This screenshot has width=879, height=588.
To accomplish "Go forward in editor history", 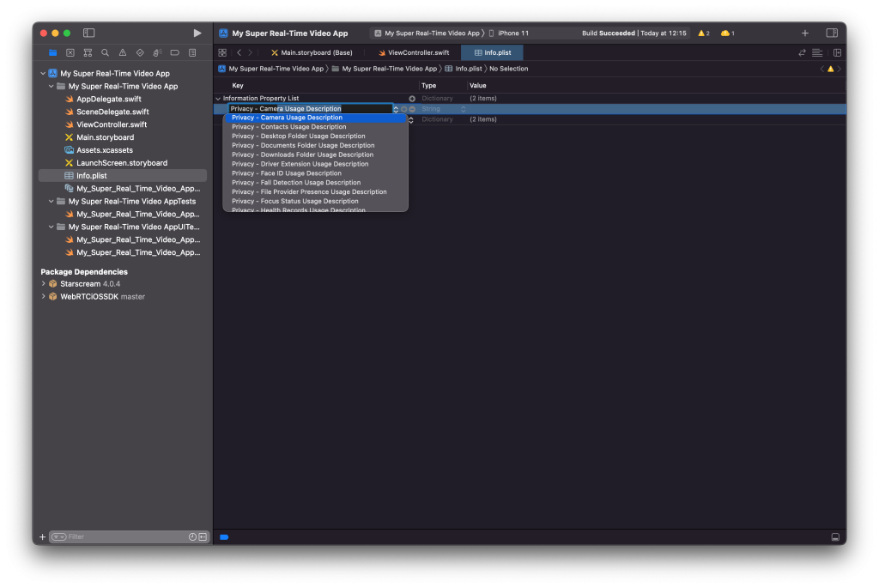I will (250, 52).
